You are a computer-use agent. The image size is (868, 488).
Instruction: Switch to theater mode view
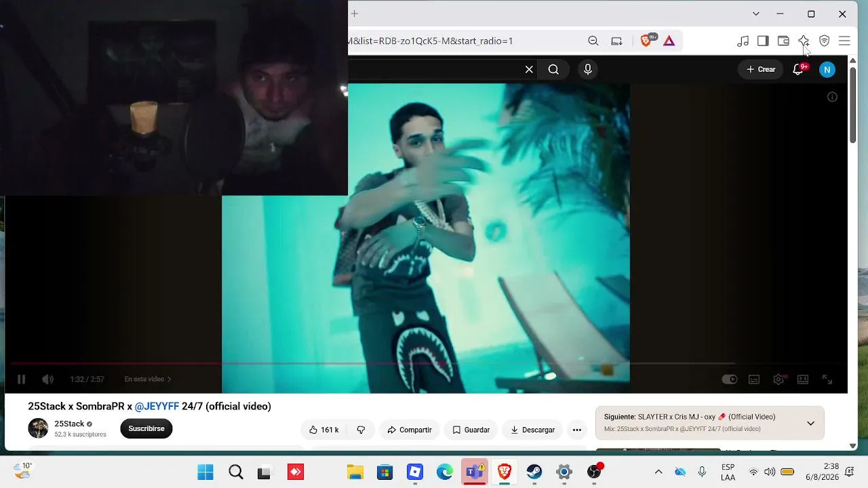(x=803, y=380)
